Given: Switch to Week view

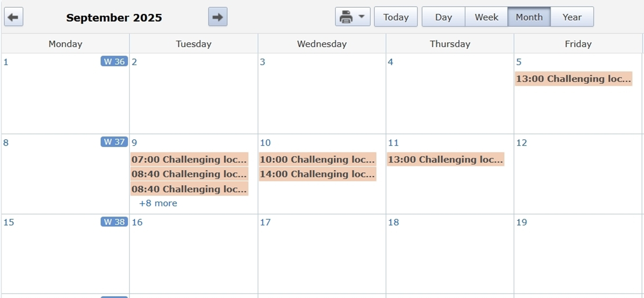Looking at the screenshot, I should coord(486,17).
